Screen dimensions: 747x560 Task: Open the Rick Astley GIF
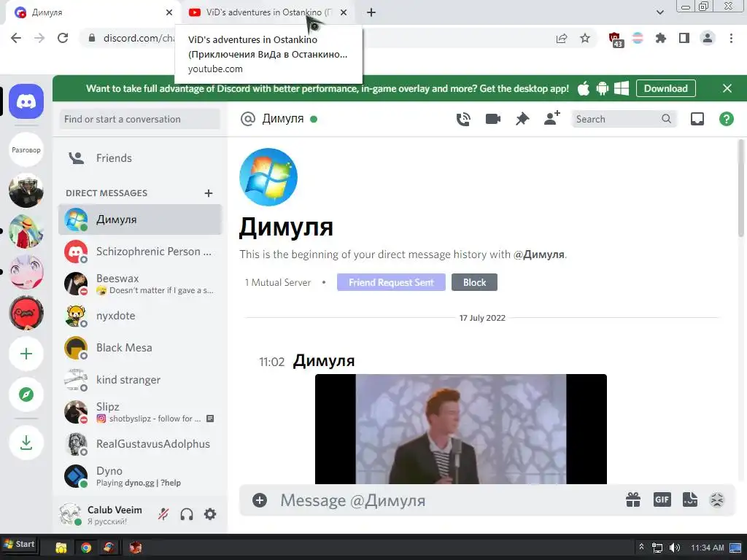461,429
